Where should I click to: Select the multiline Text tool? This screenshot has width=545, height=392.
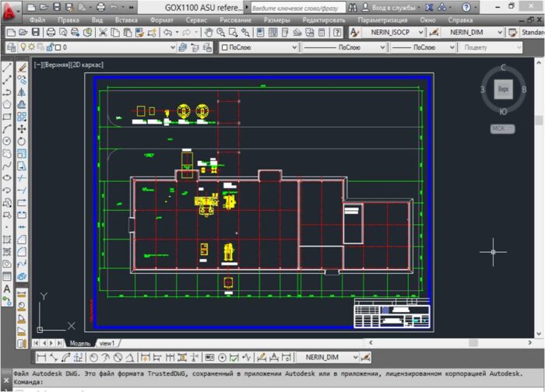pos(7,289)
